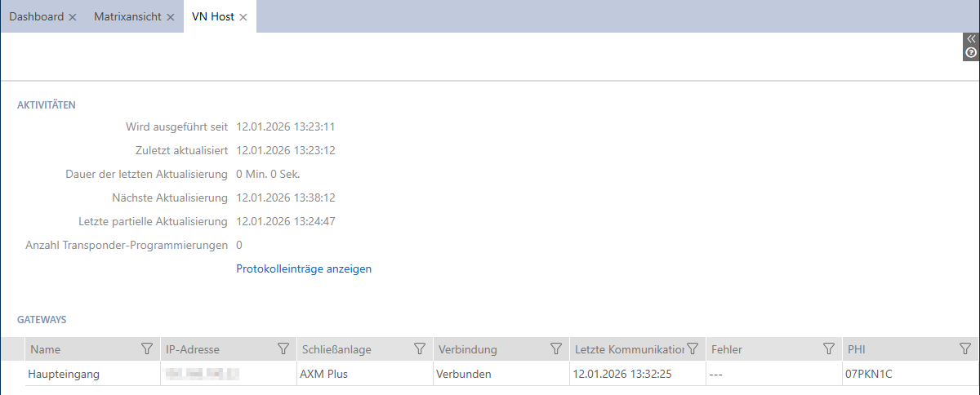The image size is (980, 395).
Task: Filter the Schließanlage column
Action: pos(420,349)
